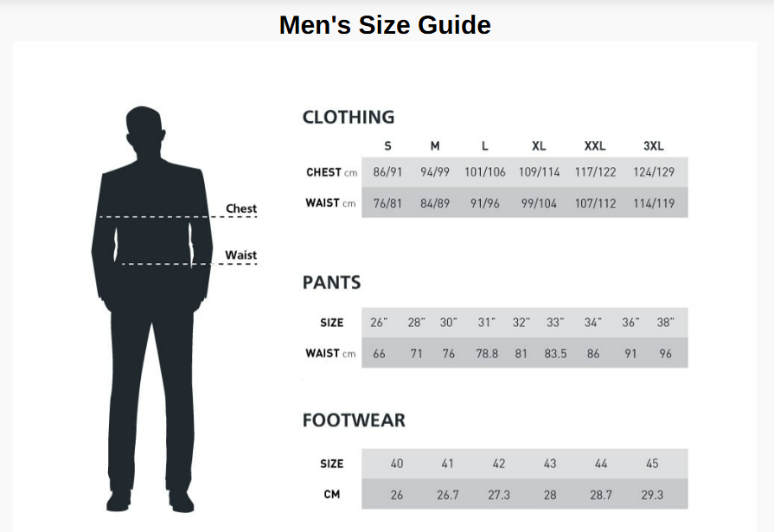774x532 pixels.
Task: Pick waist value 114/119 for size 3XL
Action: (654, 204)
